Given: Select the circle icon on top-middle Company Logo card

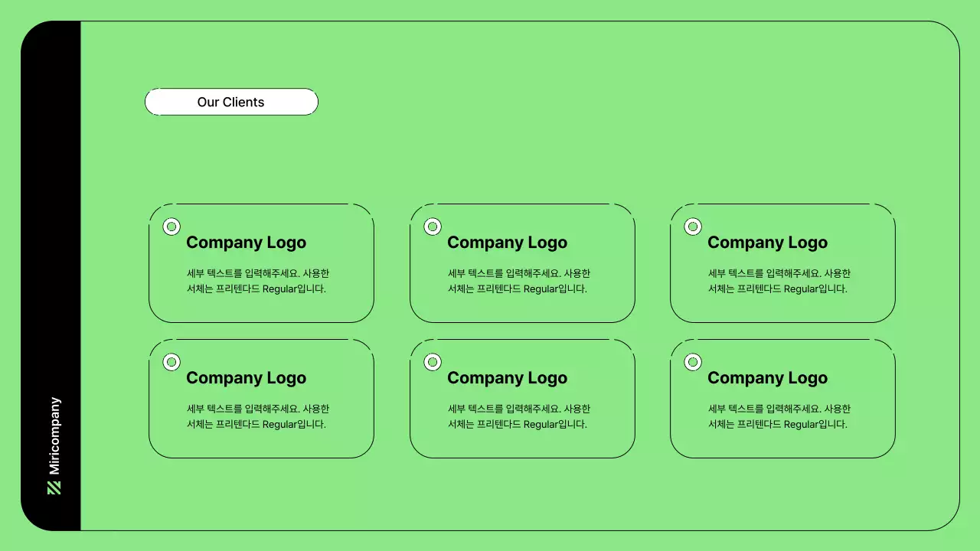Looking at the screenshot, I should 432,227.
